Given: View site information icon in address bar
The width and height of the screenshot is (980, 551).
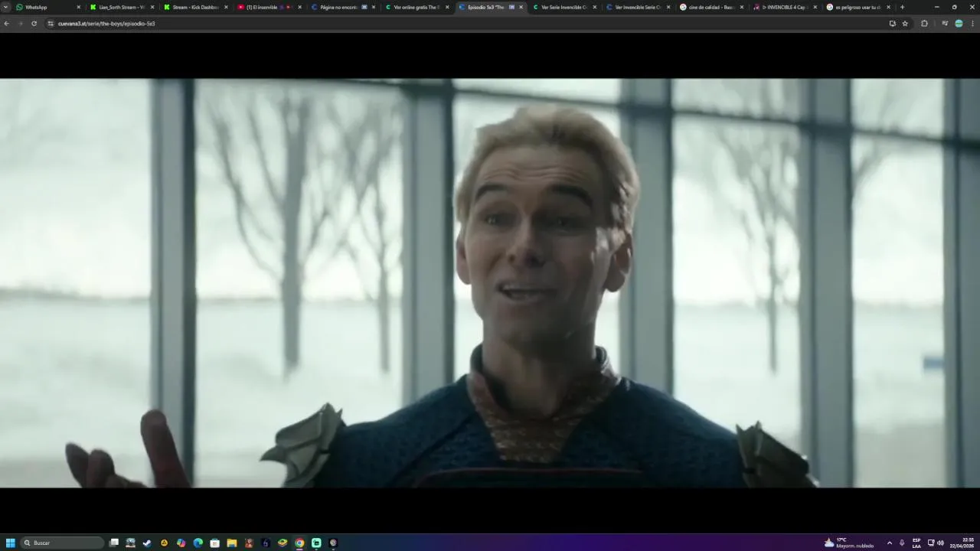Looking at the screenshot, I should coord(51,24).
